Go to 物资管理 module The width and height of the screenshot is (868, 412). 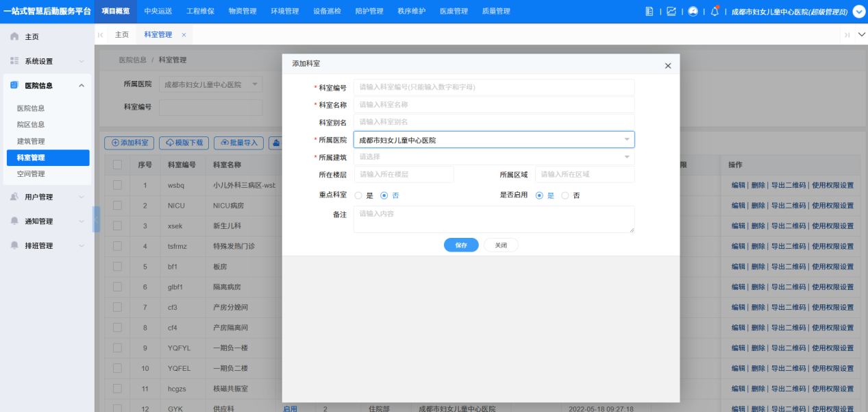243,11
